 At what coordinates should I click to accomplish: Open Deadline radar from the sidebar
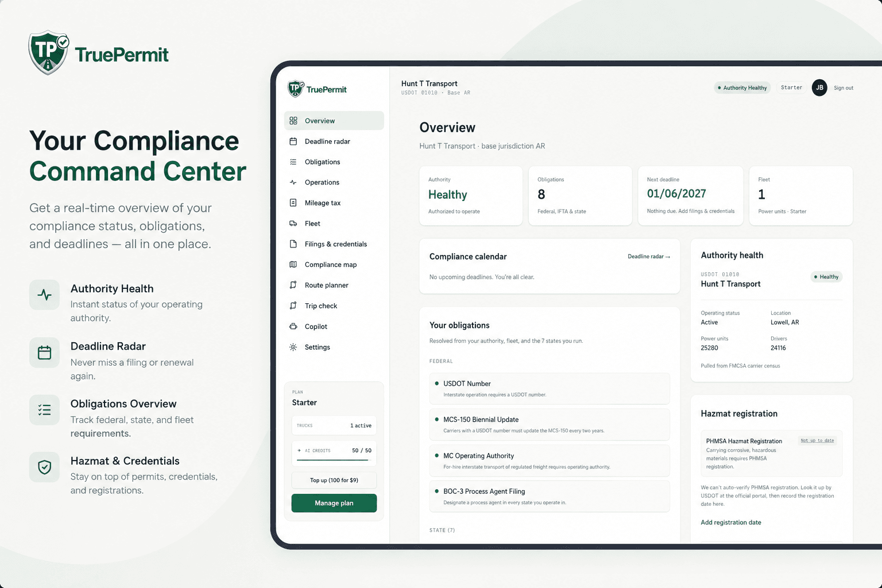click(334, 141)
